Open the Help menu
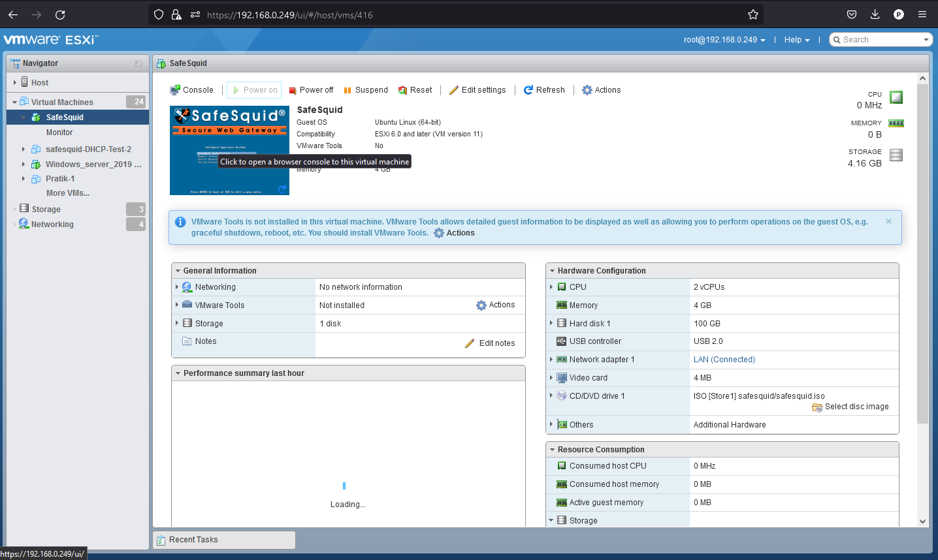Image resolution: width=938 pixels, height=560 pixels. (797, 40)
